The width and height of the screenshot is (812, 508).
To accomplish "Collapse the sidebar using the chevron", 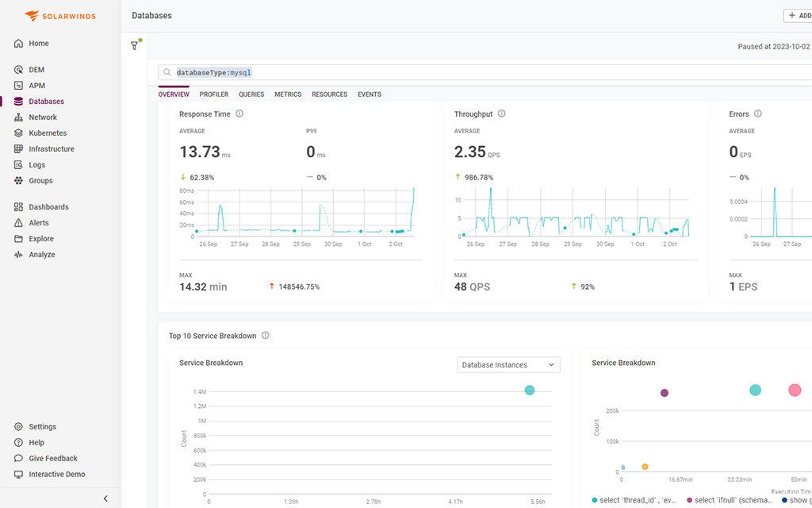I will pos(105,498).
